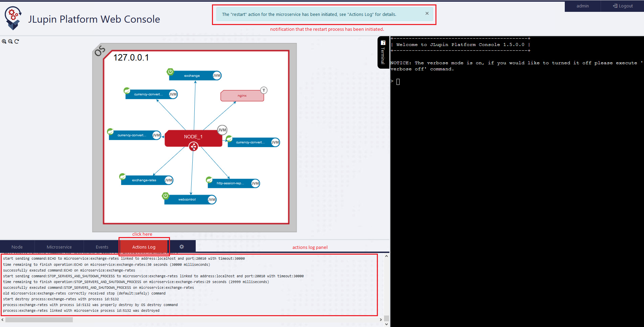The width and height of the screenshot is (644, 327).
Task: Click the share icon on NODE_1
Action: 193,146
